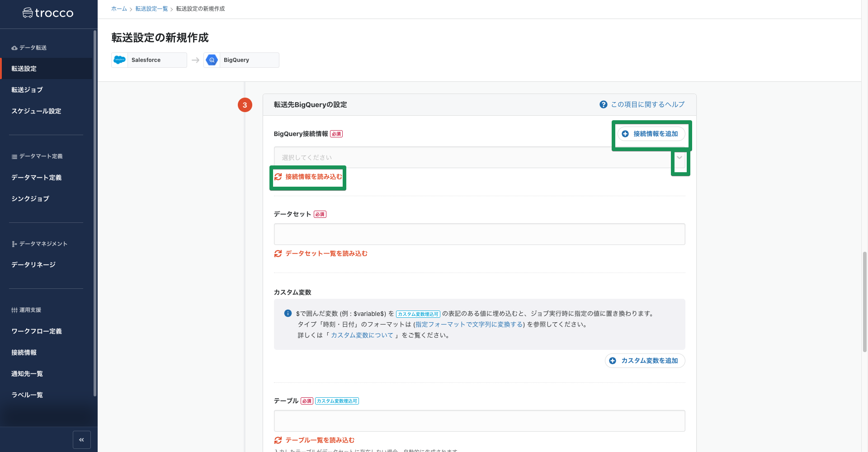Click the カスタム変数を追加 button

(645, 361)
